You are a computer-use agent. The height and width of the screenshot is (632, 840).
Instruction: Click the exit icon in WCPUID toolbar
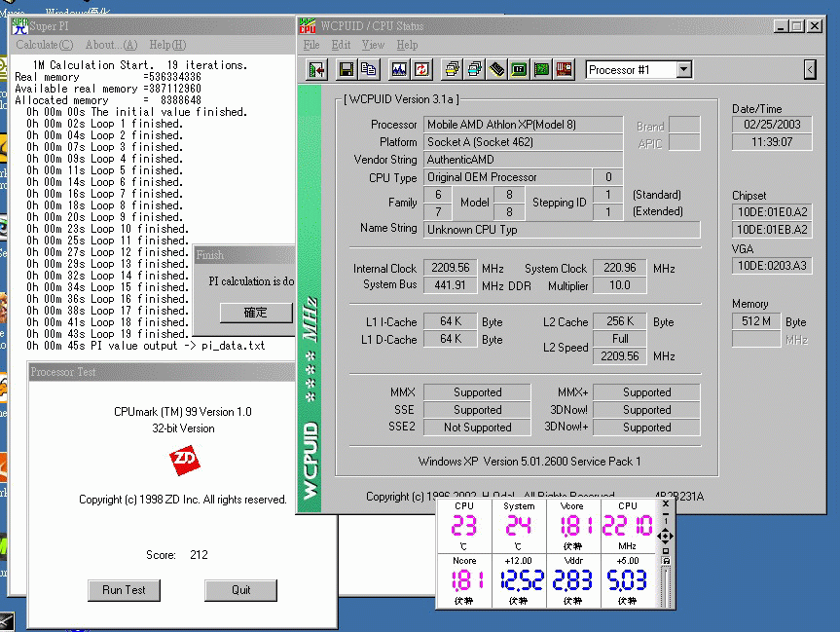coord(317,70)
